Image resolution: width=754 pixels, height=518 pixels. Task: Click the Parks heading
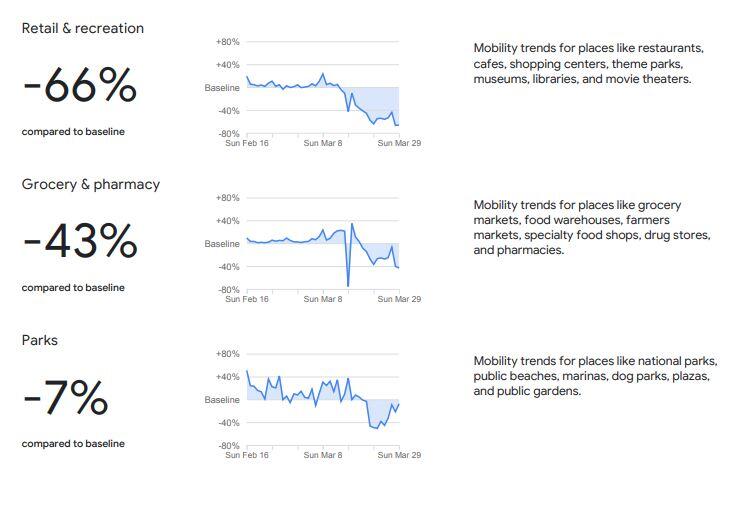click(40, 340)
